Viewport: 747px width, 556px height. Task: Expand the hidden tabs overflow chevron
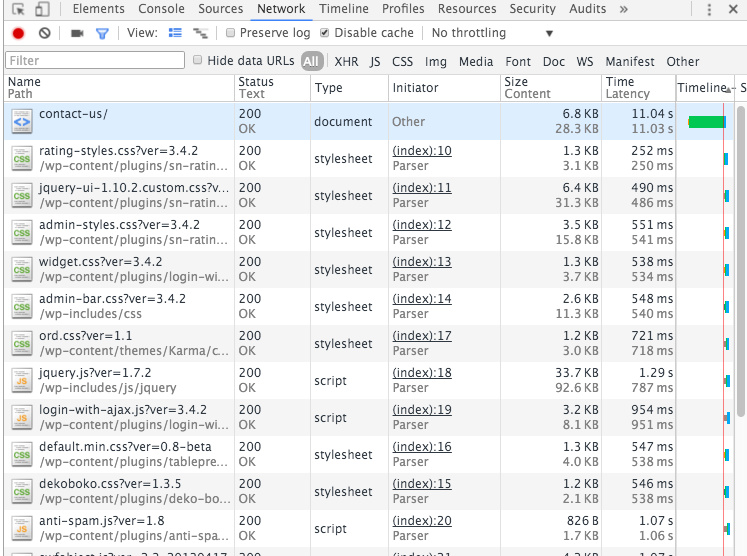(x=624, y=9)
